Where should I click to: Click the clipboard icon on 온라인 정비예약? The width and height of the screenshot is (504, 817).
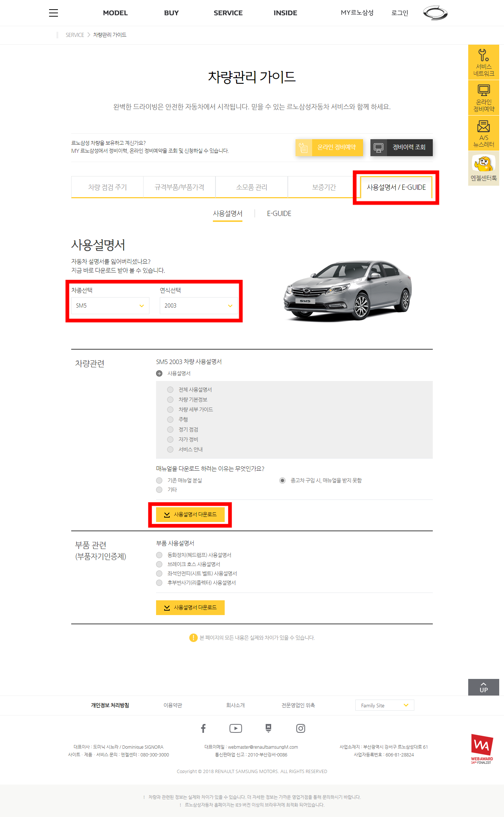point(304,148)
